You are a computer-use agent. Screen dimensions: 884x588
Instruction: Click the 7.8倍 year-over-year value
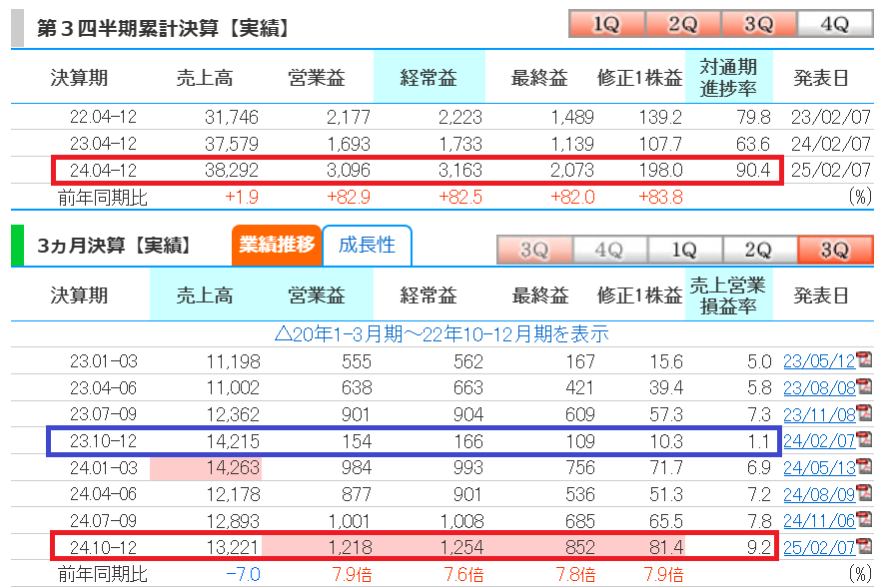point(575,574)
